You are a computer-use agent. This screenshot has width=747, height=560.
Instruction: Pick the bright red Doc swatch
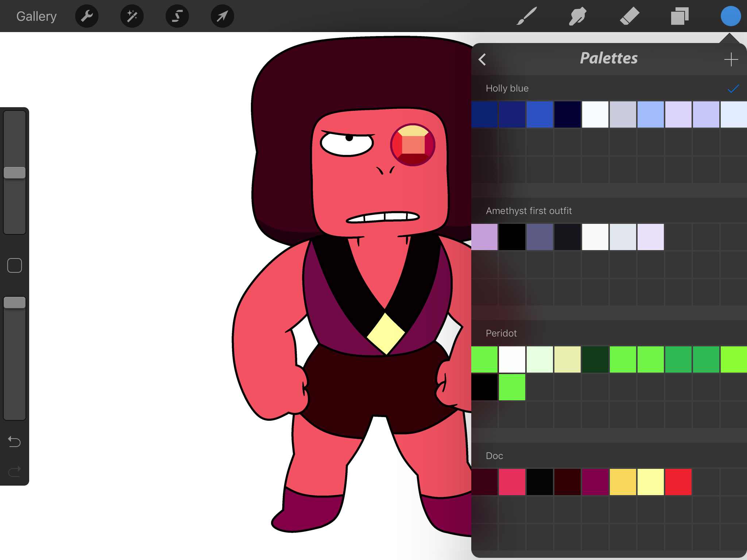678,482
